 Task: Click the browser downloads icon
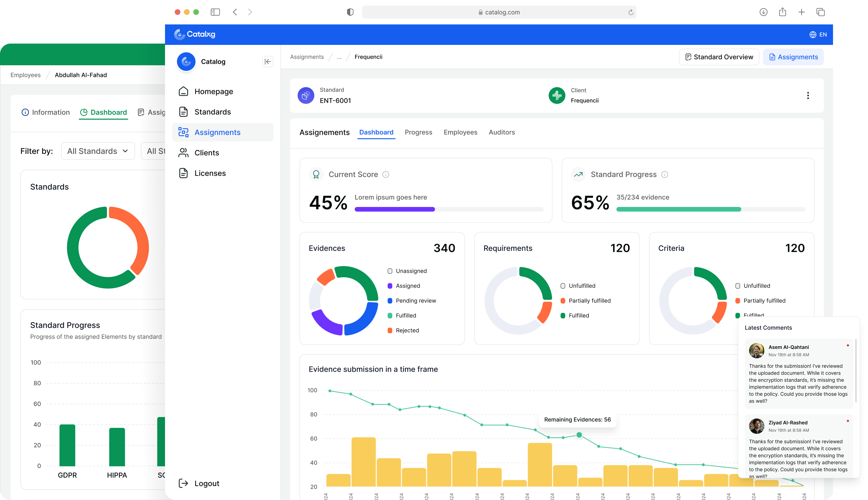click(763, 12)
